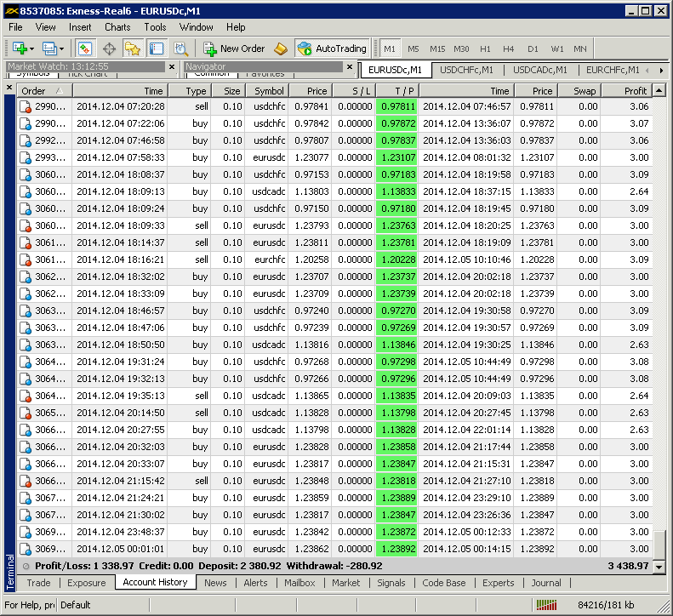Click sell order icon on 07:20:28 row
The width and height of the screenshot is (673, 616).
point(26,106)
